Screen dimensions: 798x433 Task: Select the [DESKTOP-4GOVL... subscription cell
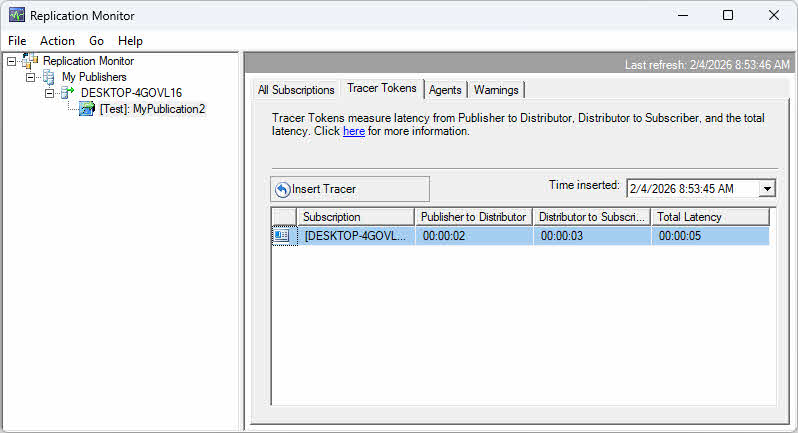click(356, 236)
